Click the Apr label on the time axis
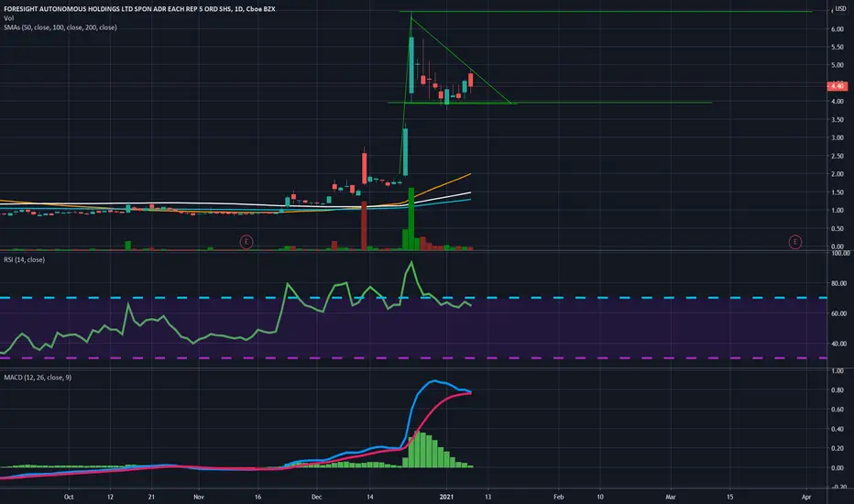This screenshot has height=504, width=854. coord(806,497)
